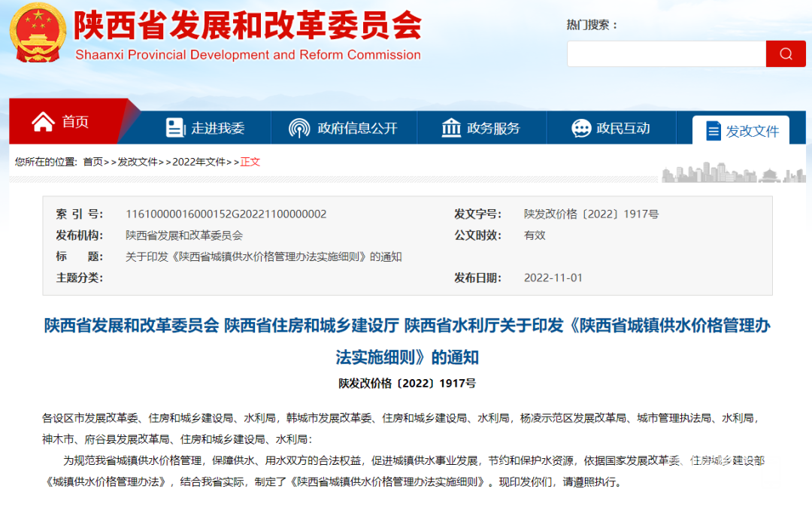Image resolution: width=812 pixels, height=510 pixels.
Task: Click the 发改文件 document icon
Action: click(x=713, y=131)
